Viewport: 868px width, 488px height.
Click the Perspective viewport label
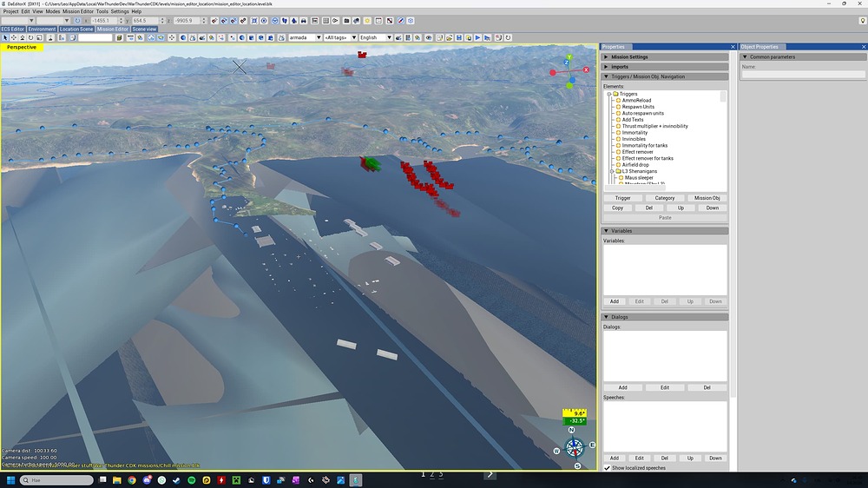22,48
